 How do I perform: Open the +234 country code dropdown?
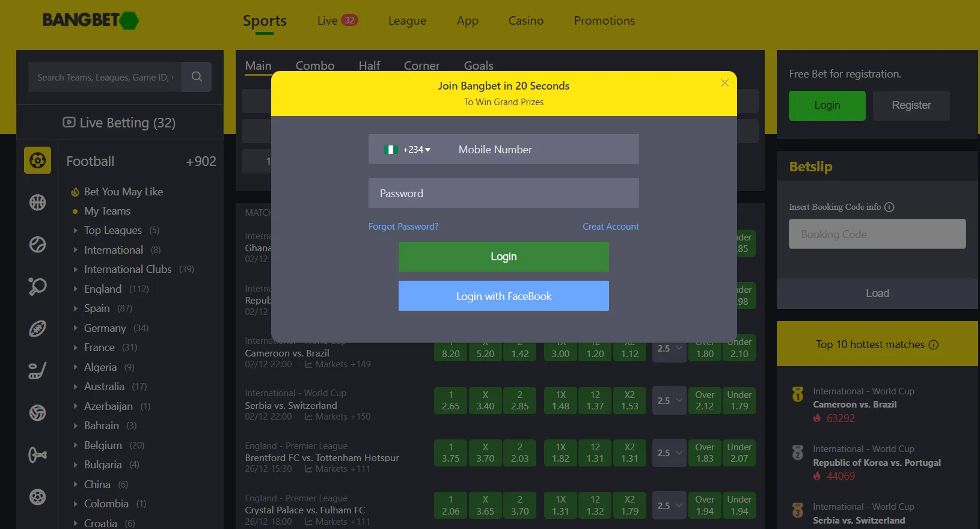coord(416,150)
